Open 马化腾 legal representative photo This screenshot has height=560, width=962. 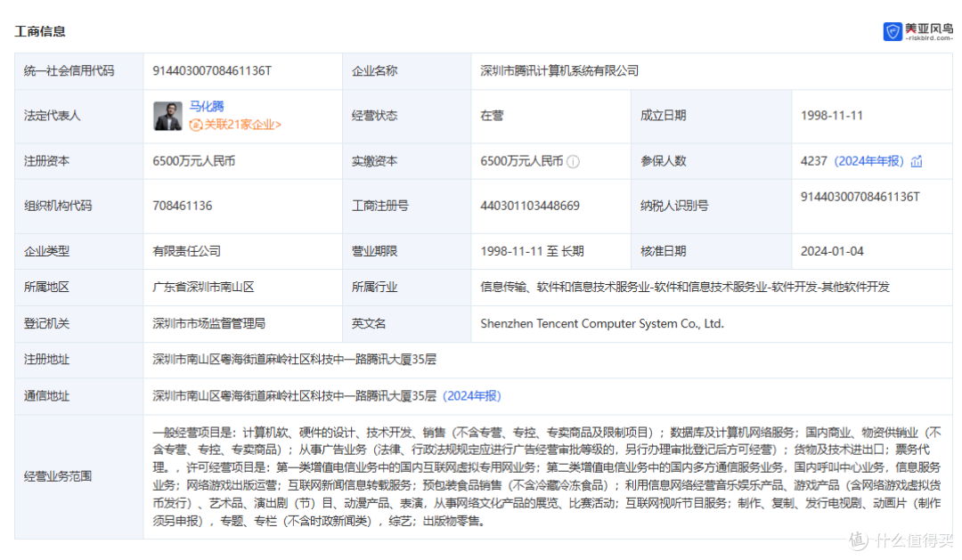pyautogui.click(x=167, y=116)
